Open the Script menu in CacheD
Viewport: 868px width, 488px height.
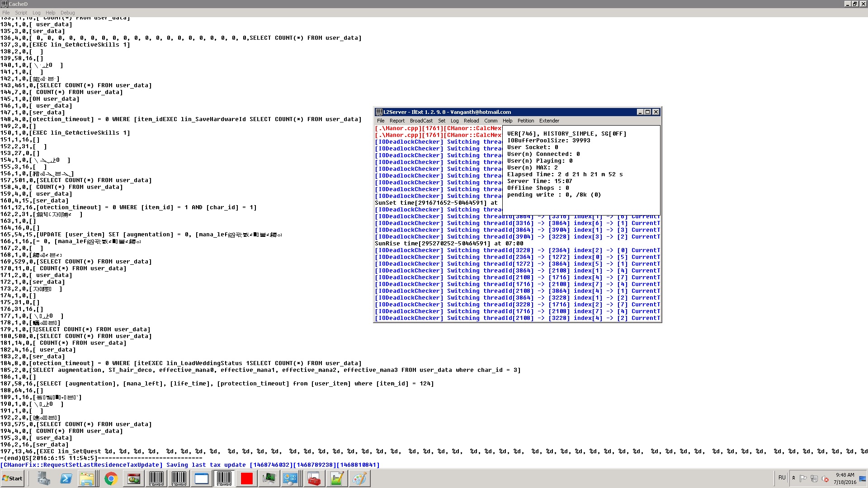21,13
